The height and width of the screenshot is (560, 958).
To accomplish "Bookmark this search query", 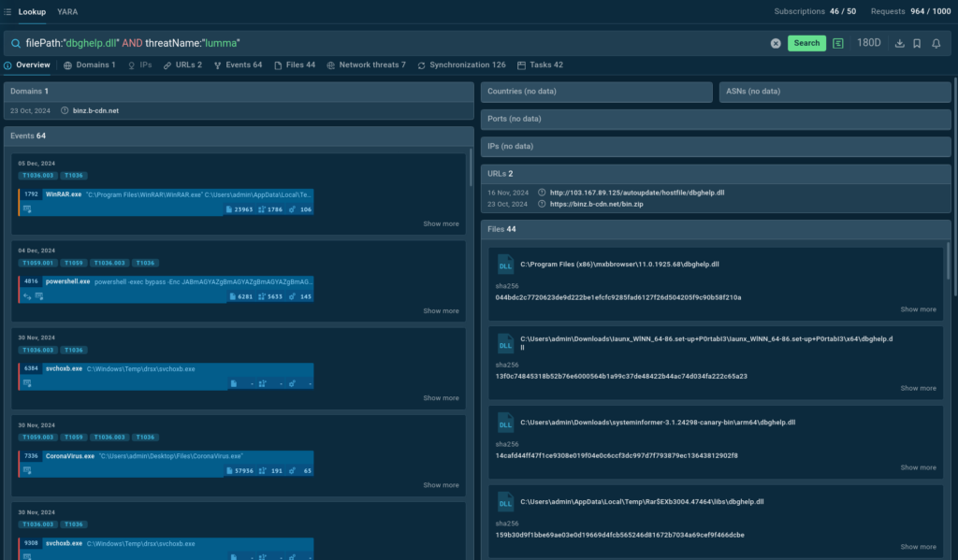I will [x=917, y=43].
